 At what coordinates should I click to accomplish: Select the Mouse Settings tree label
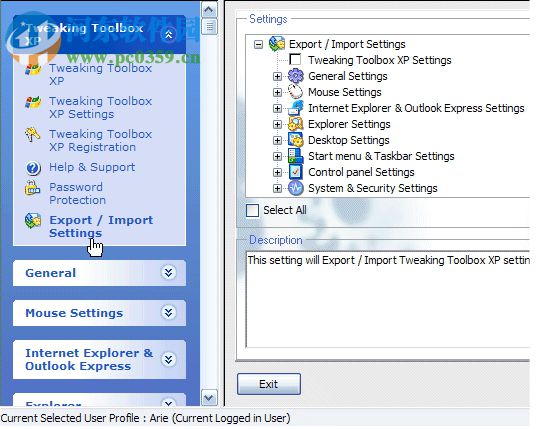(345, 92)
